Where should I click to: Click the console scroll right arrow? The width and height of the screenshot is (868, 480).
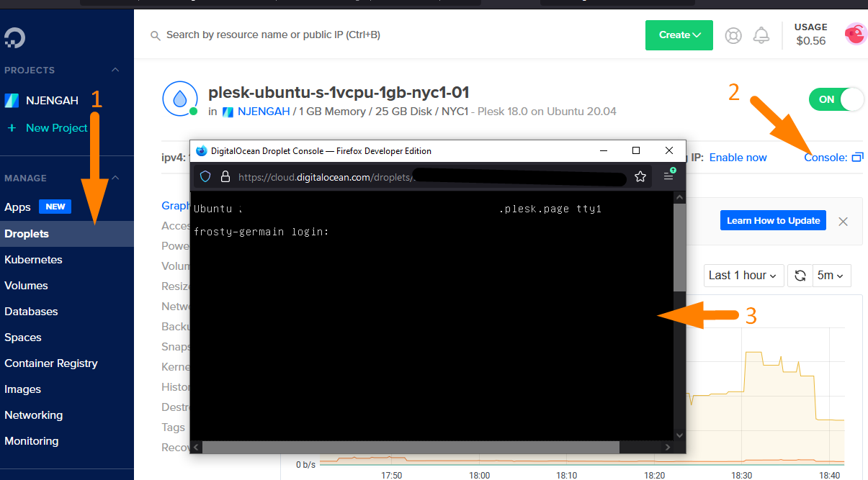pyautogui.click(x=668, y=447)
